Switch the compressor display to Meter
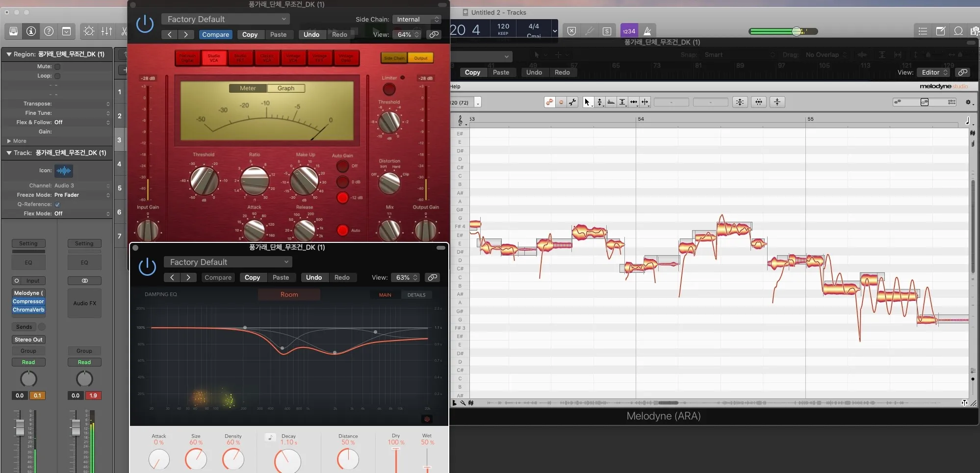 248,88
